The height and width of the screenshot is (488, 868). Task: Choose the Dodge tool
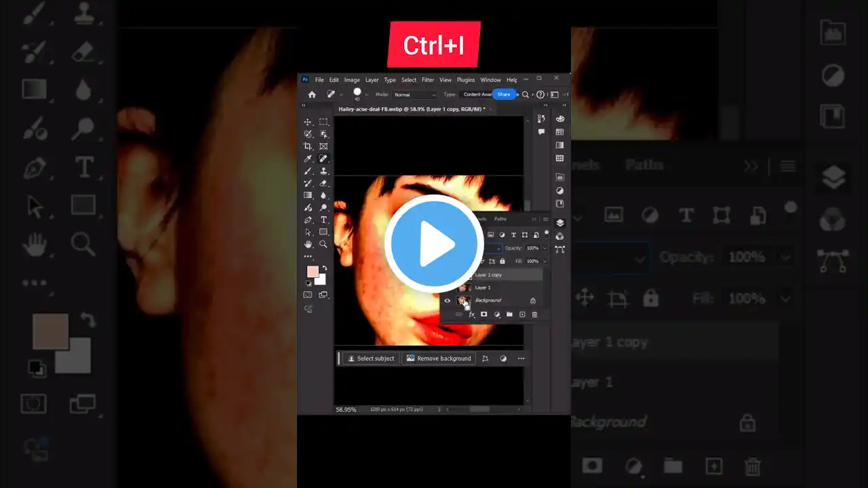pos(323,207)
